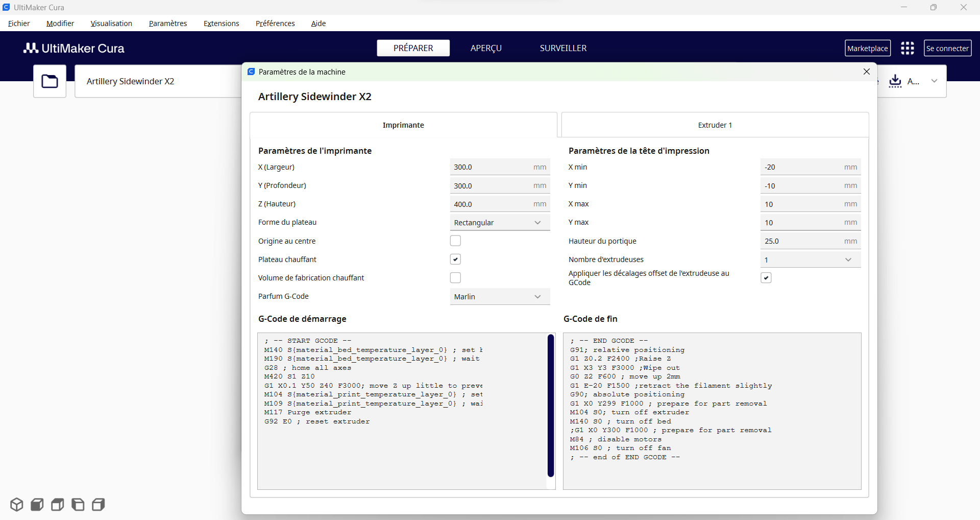980x520 pixels.
Task: Open the Préférences menu
Action: point(275,23)
